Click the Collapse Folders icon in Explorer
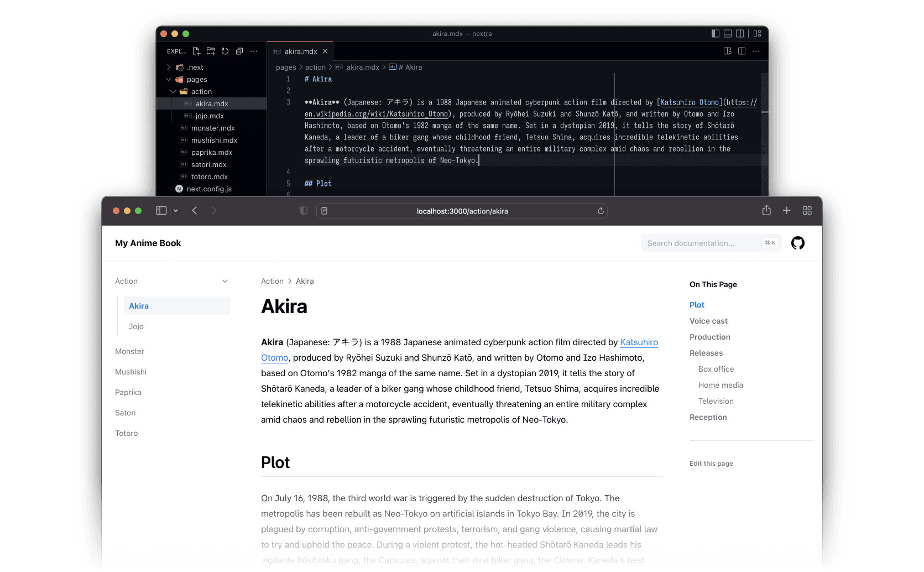 pos(239,51)
